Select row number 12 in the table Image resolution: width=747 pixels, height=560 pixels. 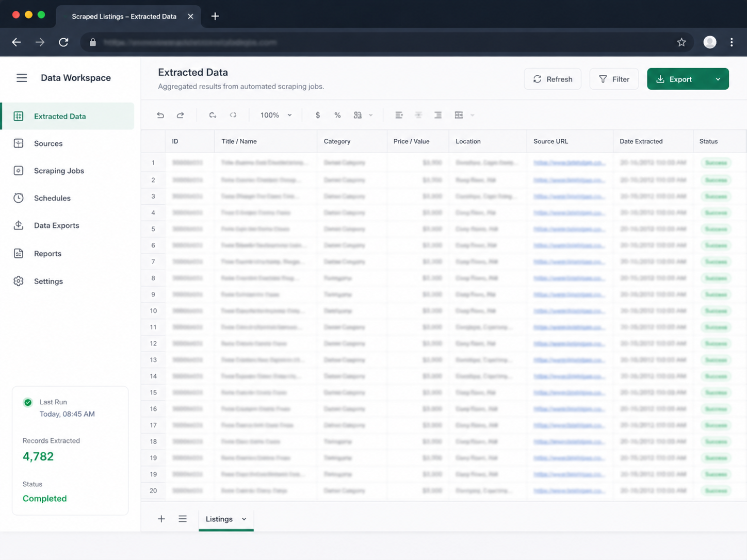tap(153, 343)
